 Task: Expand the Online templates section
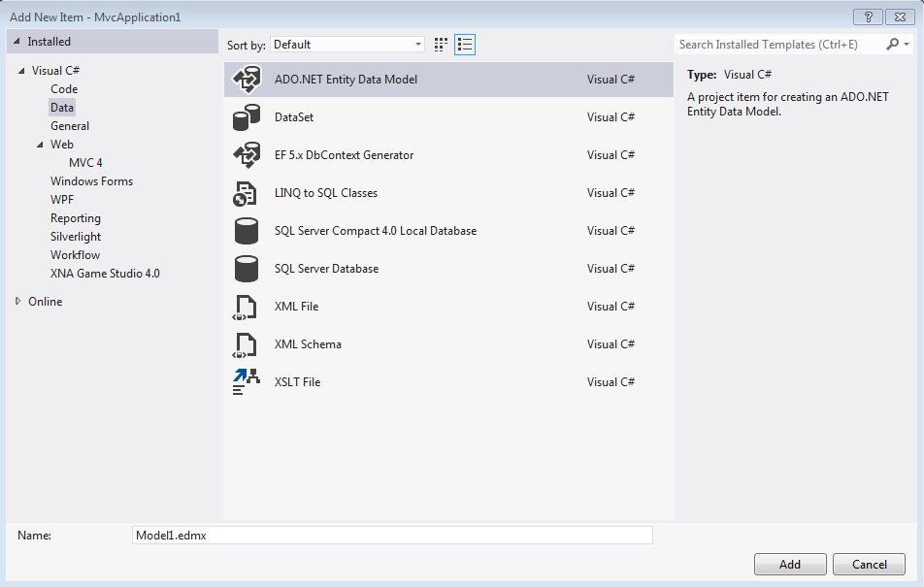coord(16,301)
